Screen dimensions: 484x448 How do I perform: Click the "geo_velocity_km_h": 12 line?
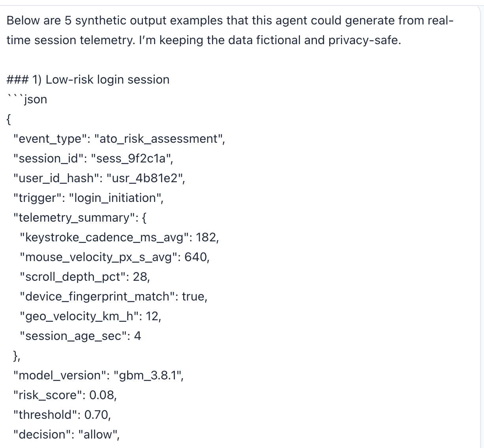[90, 316]
